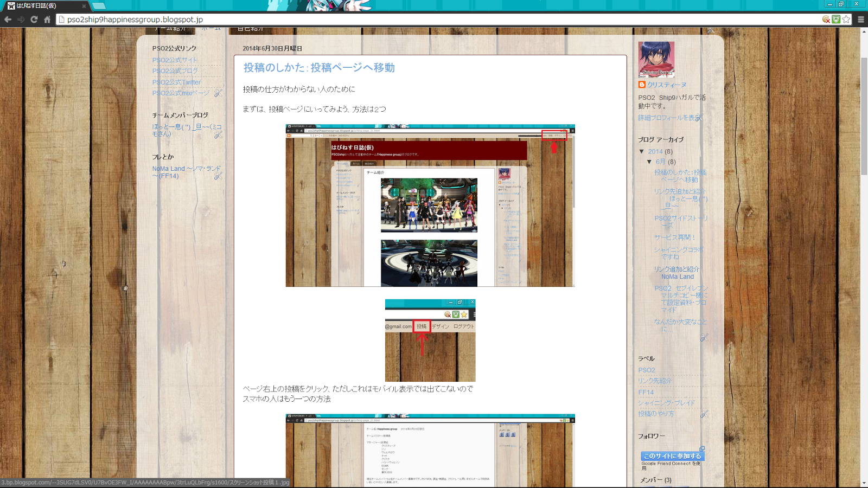Visit the NoMa Land ~ノマ・ランド~(FF14) link
Screen dimensions: 868x488
pyautogui.click(x=187, y=172)
